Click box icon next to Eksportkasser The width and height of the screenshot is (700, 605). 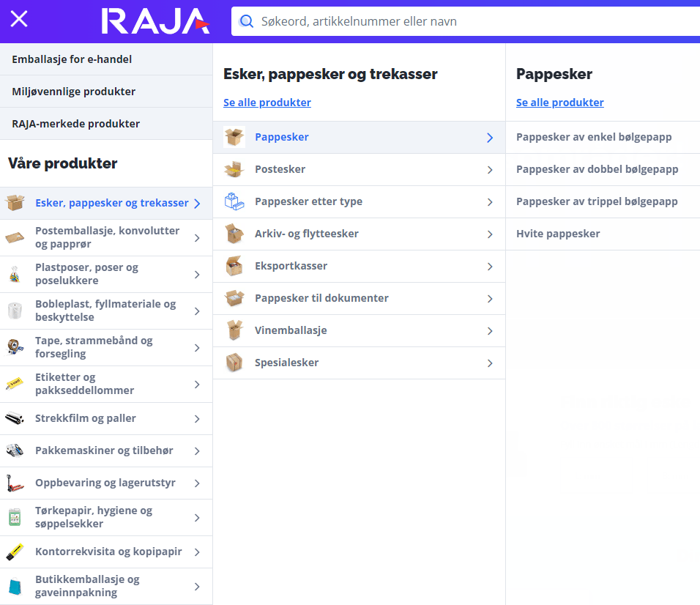pyautogui.click(x=234, y=266)
